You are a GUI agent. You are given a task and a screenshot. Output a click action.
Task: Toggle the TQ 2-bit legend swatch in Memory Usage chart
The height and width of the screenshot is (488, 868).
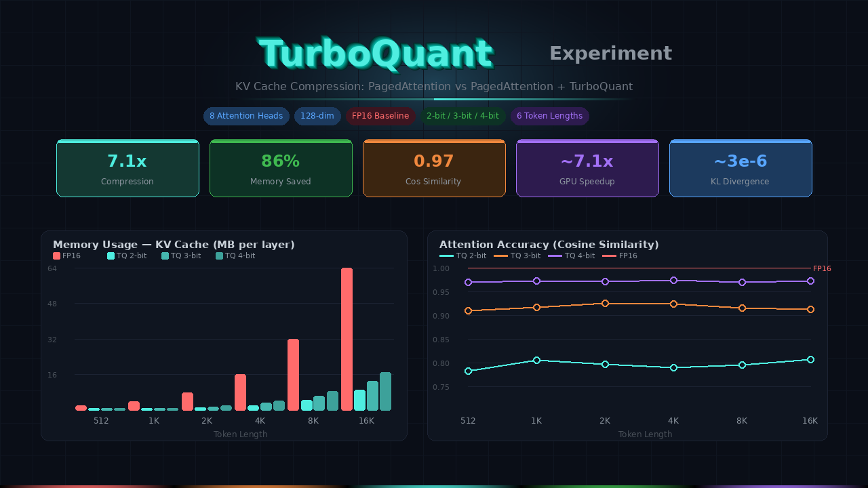point(111,256)
